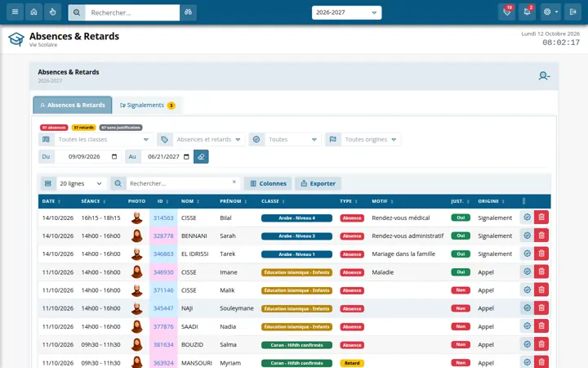Delete the absence row of CISSE Imane
The width and height of the screenshot is (588, 368).
[541, 272]
